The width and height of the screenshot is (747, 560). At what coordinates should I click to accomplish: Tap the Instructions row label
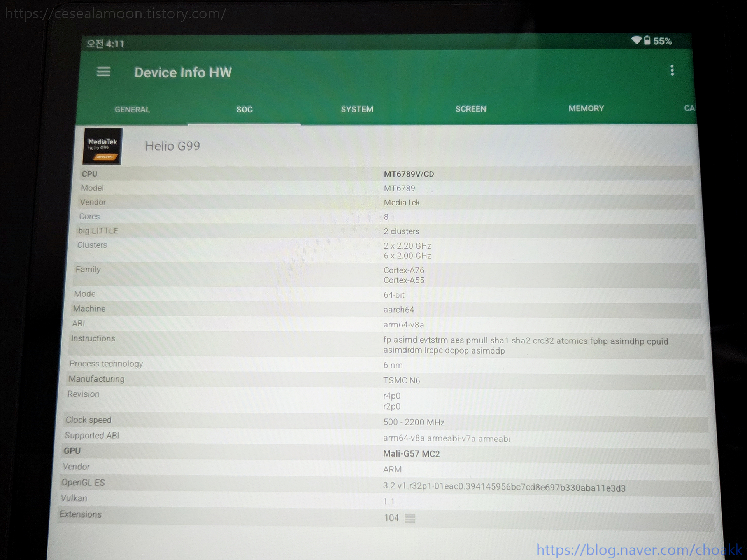93,338
